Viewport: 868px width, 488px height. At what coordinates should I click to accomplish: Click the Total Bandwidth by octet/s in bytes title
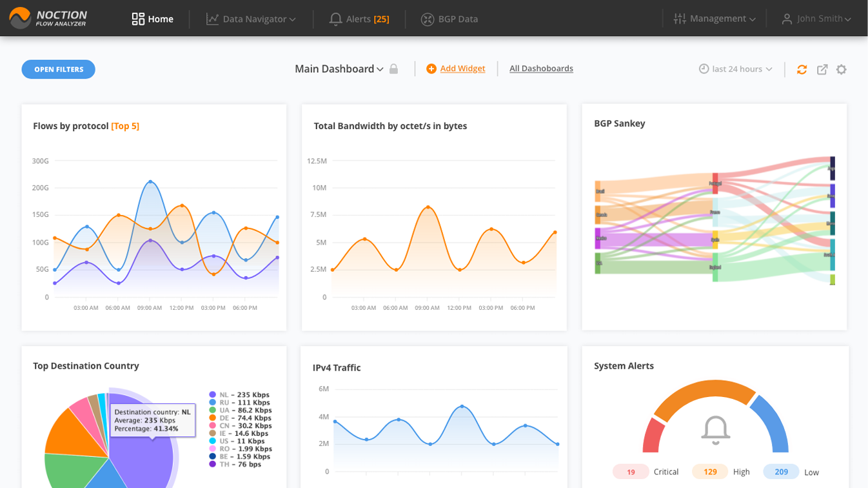(390, 126)
